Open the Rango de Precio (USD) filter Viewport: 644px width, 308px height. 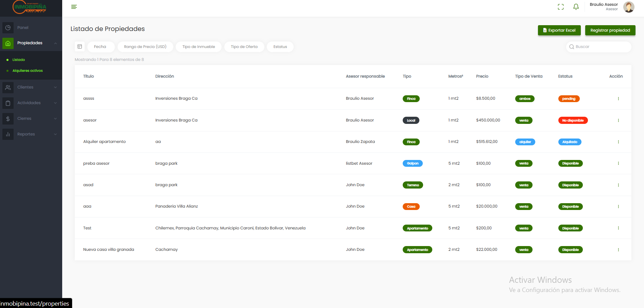point(145,47)
